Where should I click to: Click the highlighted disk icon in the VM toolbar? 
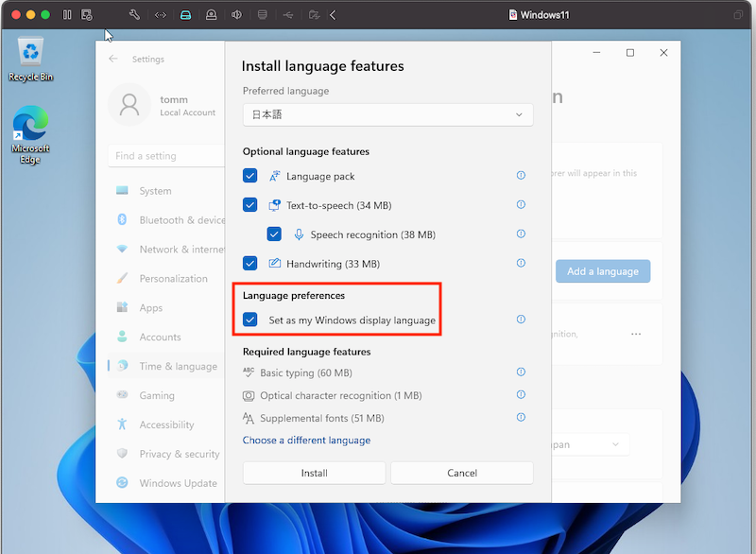point(185,15)
